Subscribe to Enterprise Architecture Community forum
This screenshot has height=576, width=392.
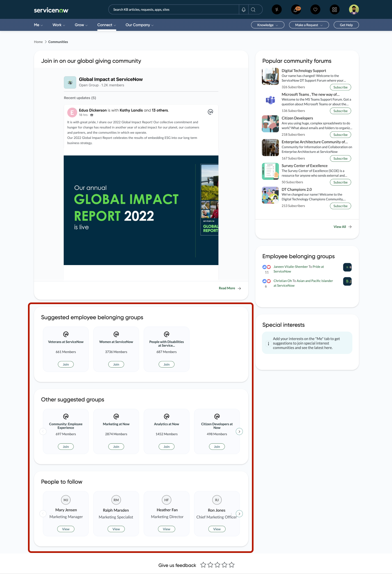(340, 158)
